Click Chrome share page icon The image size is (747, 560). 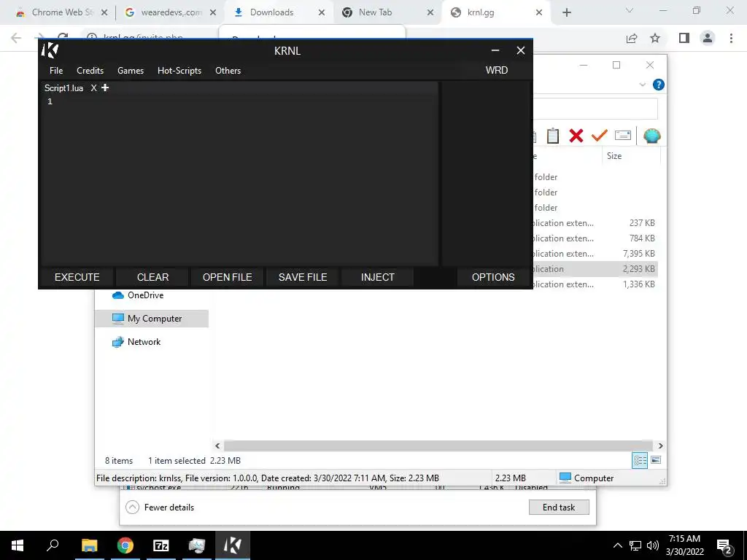[632, 38]
